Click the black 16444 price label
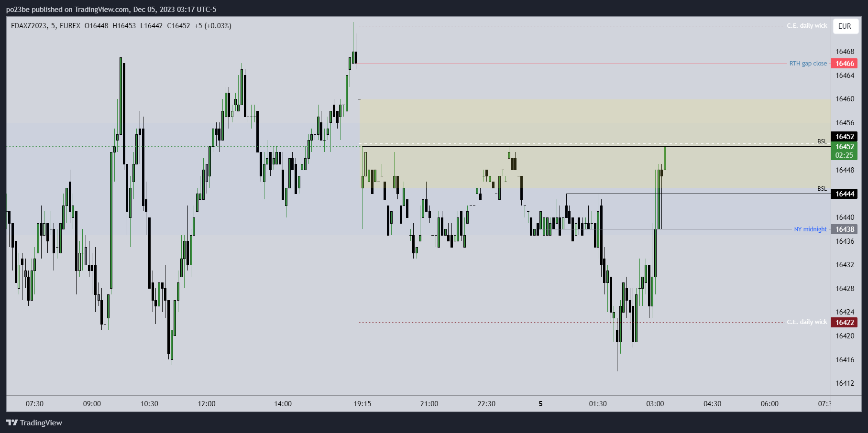 pyautogui.click(x=845, y=194)
